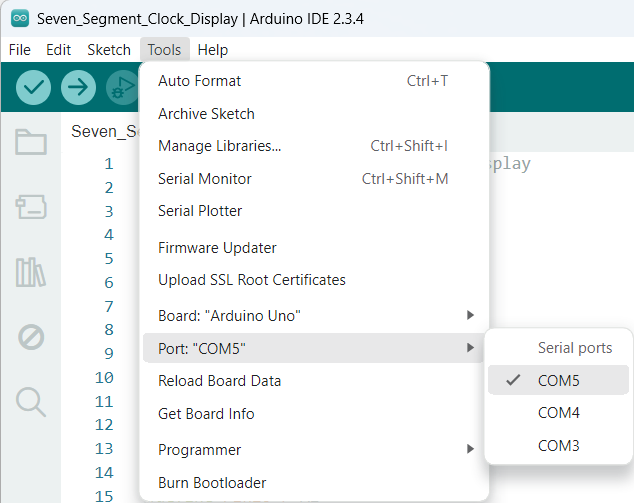Open the Debug sidebar circle-slash icon
The image size is (634, 503).
(31, 337)
